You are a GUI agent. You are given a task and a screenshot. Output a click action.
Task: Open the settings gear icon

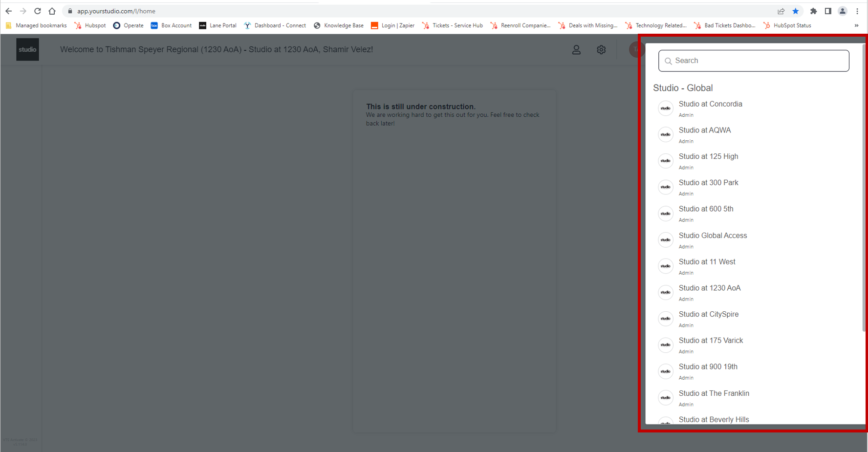click(x=601, y=49)
